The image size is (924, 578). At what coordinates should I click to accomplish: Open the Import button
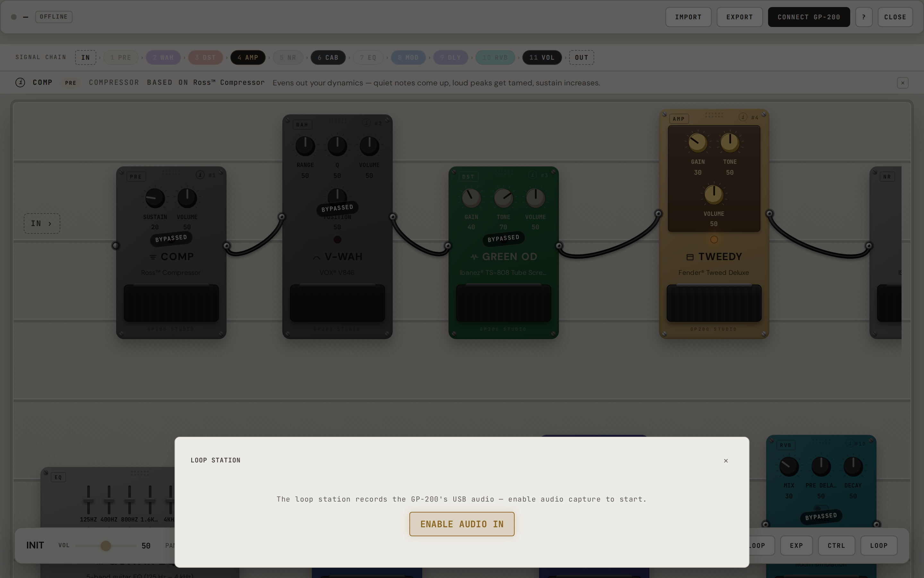click(688, 17)
